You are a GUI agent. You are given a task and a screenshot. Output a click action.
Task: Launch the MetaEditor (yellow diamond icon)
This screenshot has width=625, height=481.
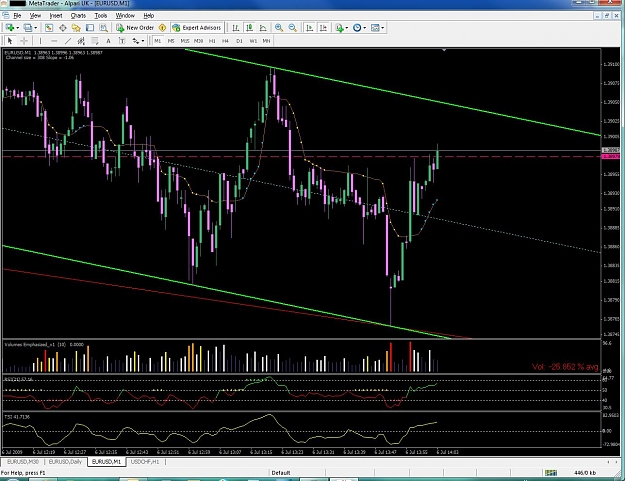pos(162,28)
